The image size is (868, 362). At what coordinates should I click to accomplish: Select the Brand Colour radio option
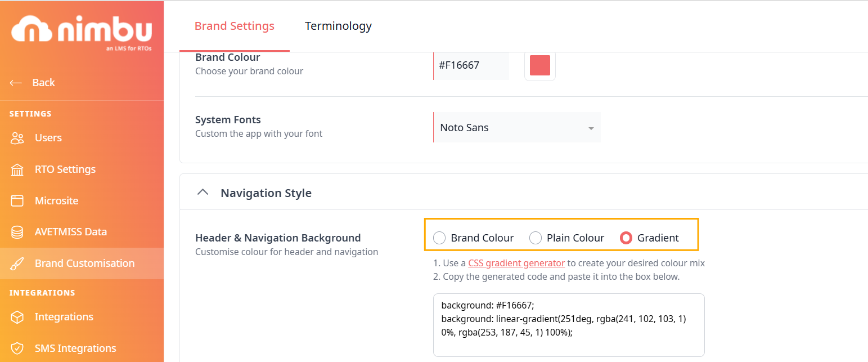439,238
